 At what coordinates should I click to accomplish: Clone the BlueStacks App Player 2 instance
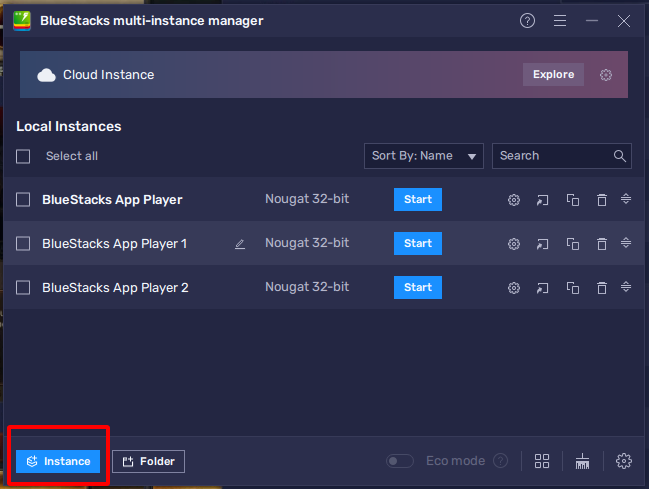click(572, 288)
